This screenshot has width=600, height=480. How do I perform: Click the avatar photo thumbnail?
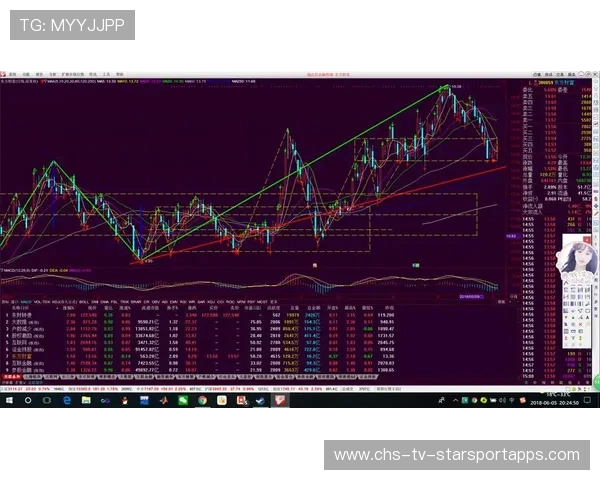click(577, 263)
